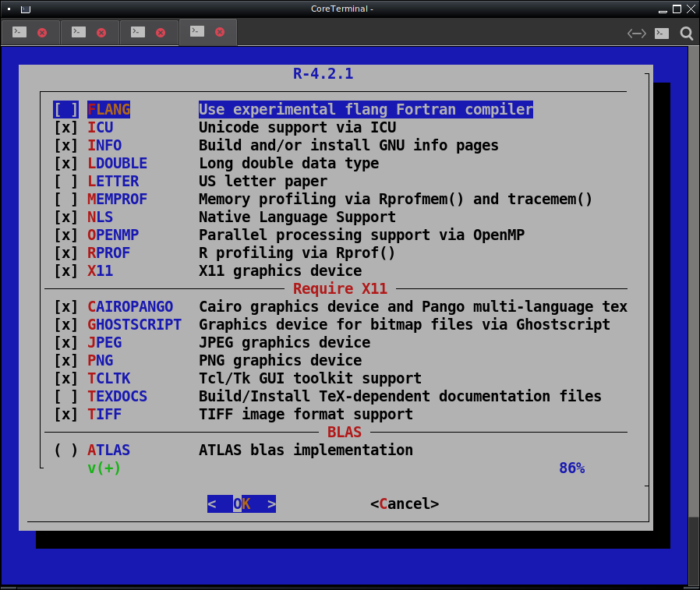Click 'Build and/or install GNU info pages'

[348, 146]
